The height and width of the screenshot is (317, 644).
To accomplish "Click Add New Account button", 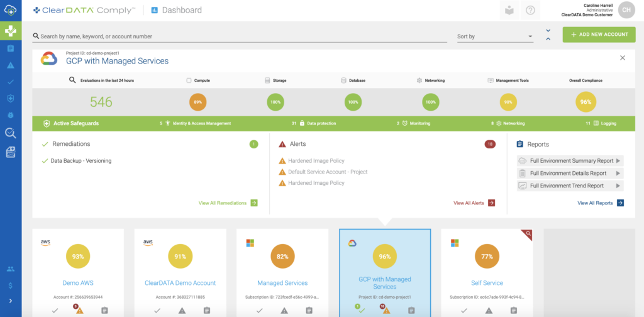I will point(599,35).
